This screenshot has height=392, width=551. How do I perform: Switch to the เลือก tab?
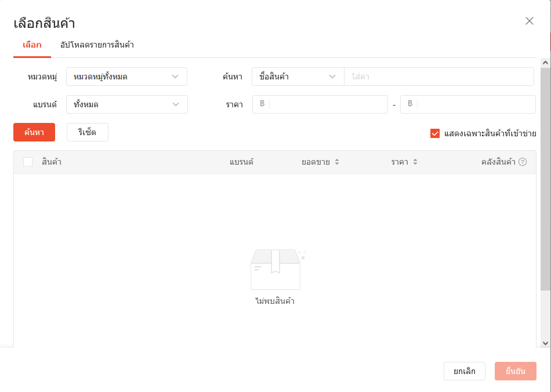(32, 45)
